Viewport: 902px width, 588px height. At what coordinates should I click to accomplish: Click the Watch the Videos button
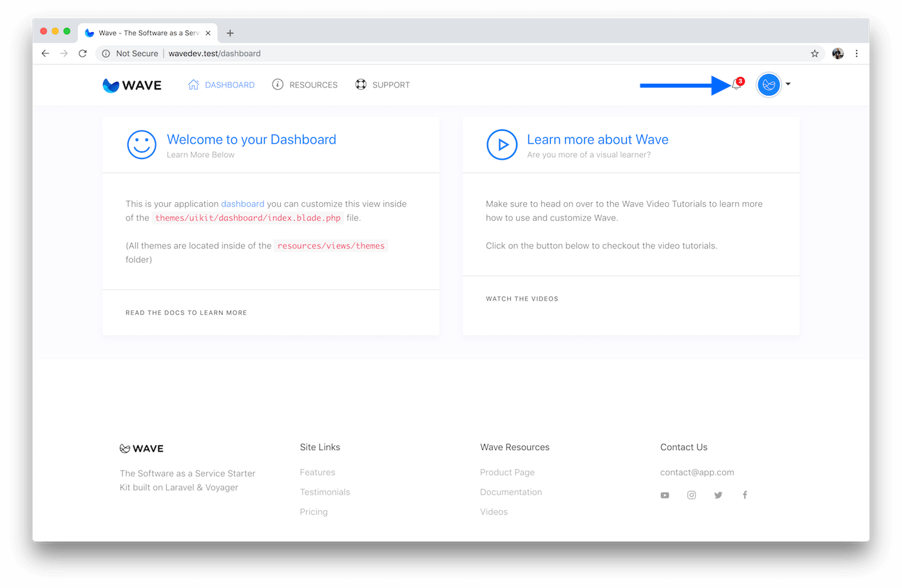click(522, 299)
